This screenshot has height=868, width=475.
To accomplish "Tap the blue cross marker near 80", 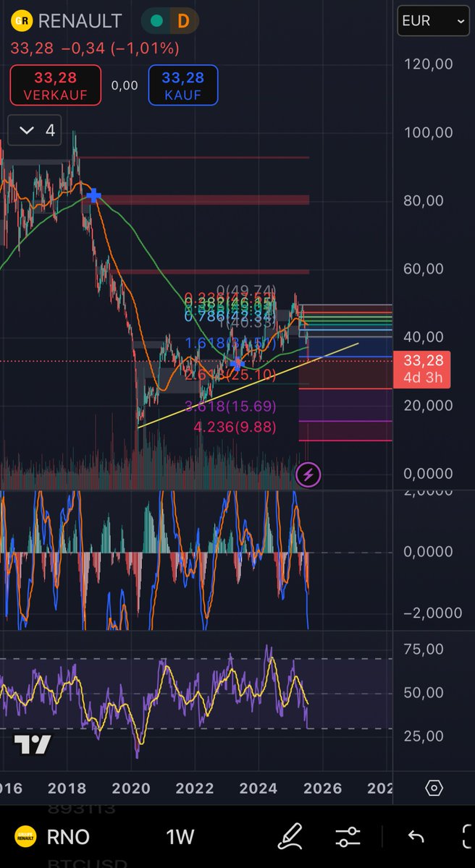I will (x=93, y=195).
